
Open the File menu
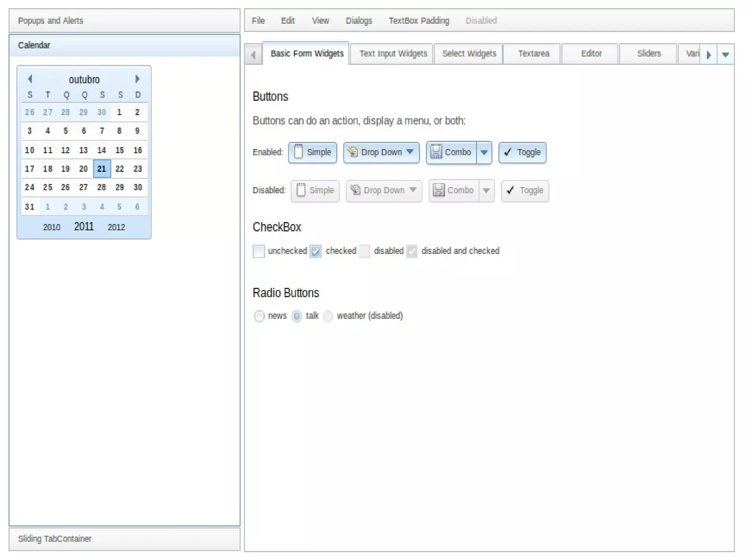[x=258, y=21]
